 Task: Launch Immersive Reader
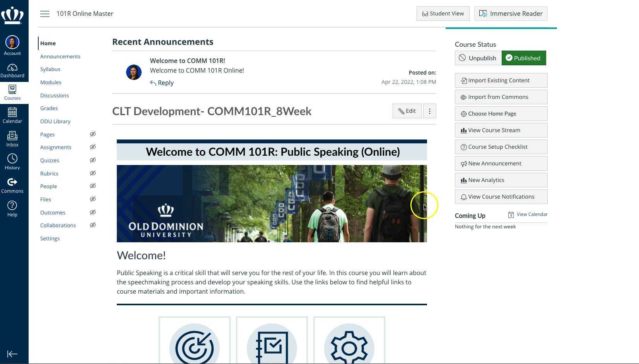pos(511,14)
